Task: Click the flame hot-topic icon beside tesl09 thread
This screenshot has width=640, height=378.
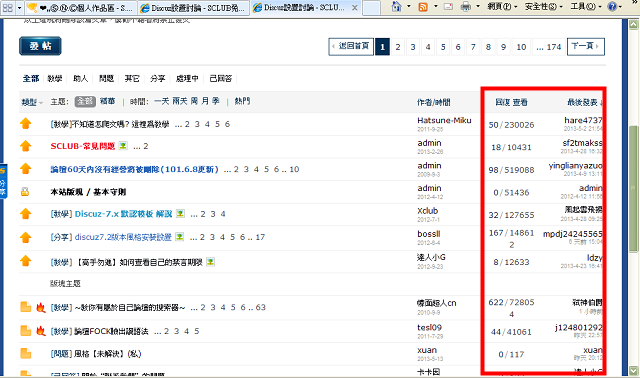Action: (40, 331)
